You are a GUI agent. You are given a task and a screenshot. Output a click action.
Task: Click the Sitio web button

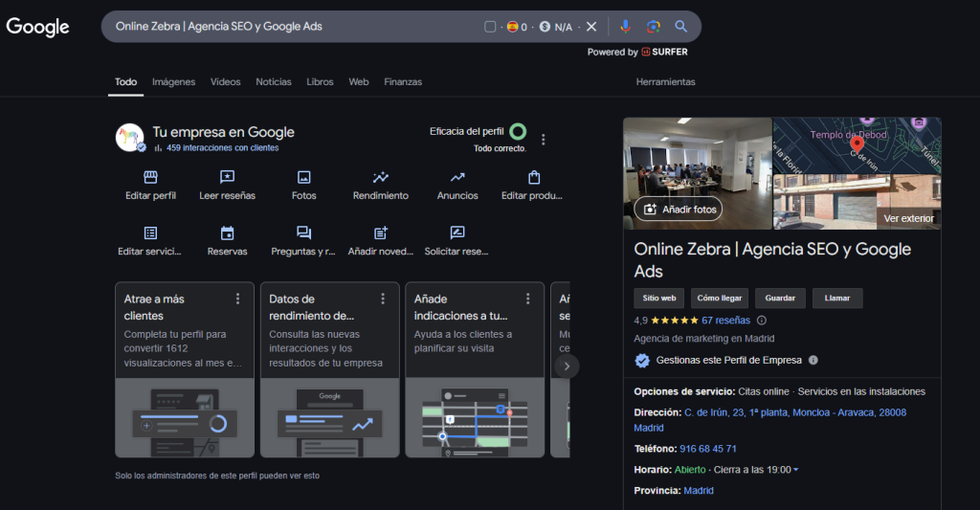659,299
